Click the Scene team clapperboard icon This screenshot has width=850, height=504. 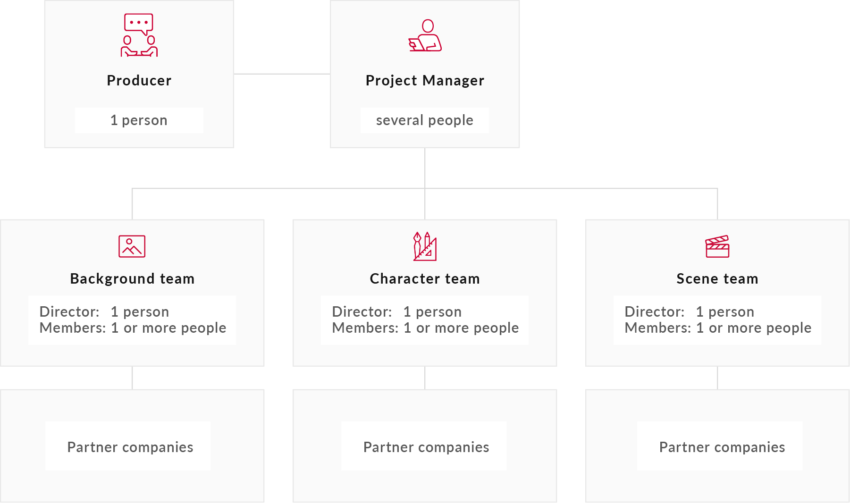(717, 246)
